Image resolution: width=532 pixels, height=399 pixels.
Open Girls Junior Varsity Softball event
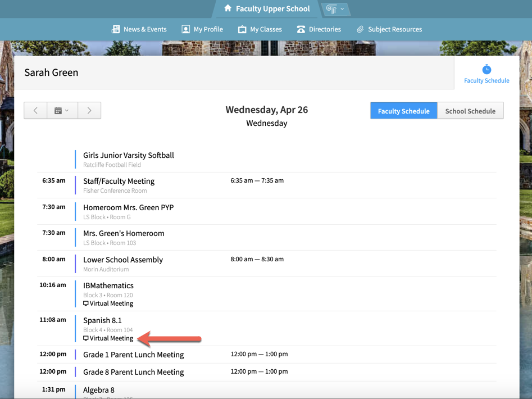point(129,155)
